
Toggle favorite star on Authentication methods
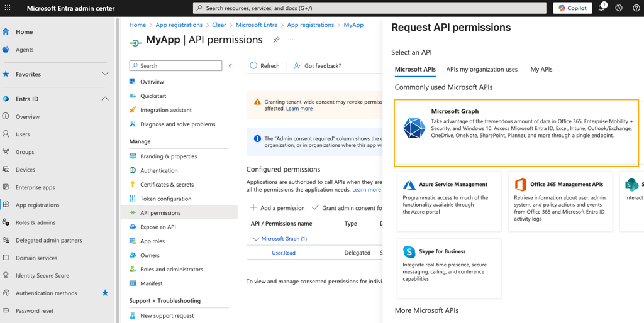(105, 293)
